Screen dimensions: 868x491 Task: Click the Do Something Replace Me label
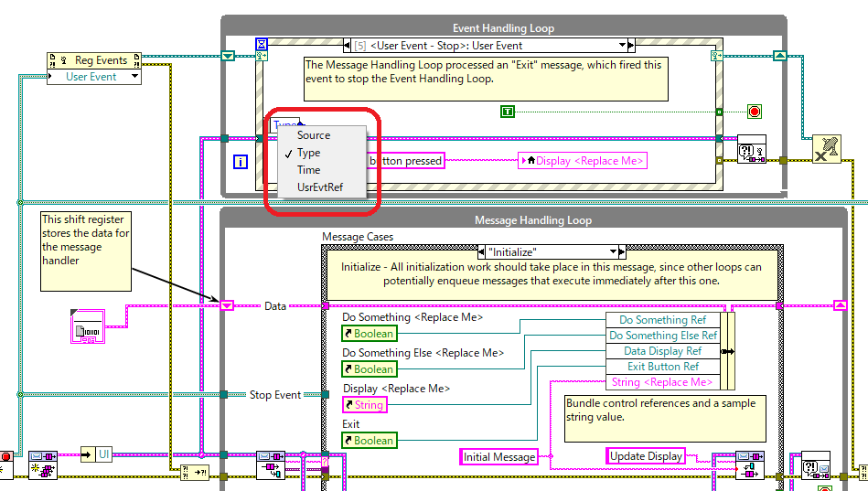(x=413, y=317)
